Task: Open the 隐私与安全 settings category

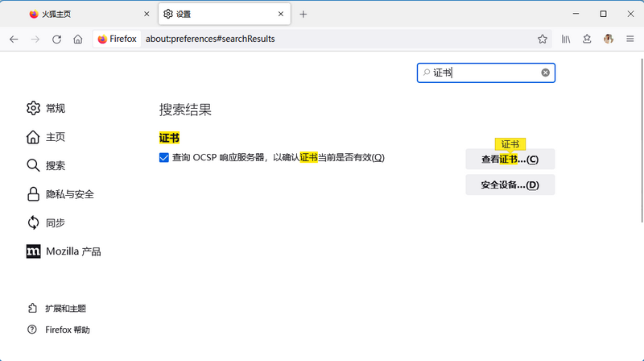Action: 60,194
